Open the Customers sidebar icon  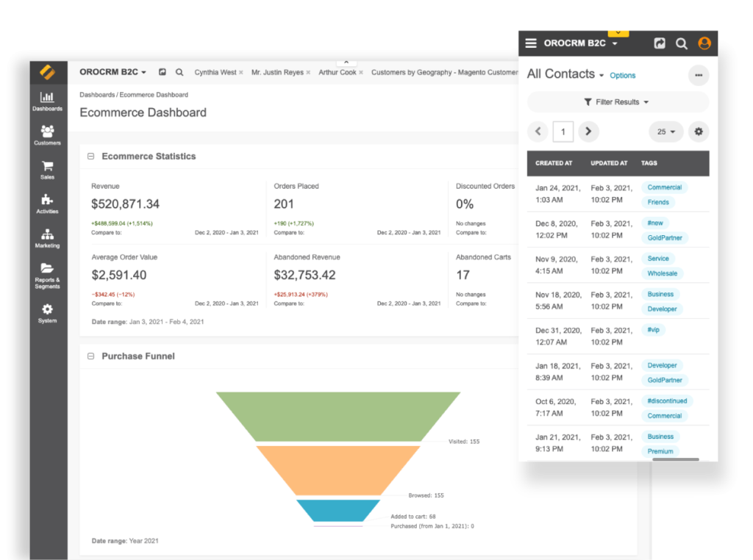(47, 134)
